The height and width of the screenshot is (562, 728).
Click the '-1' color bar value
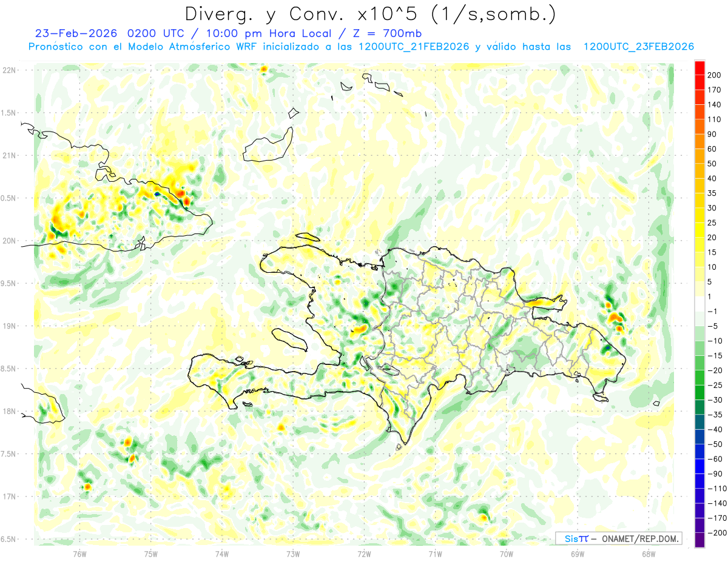[712, 312]
